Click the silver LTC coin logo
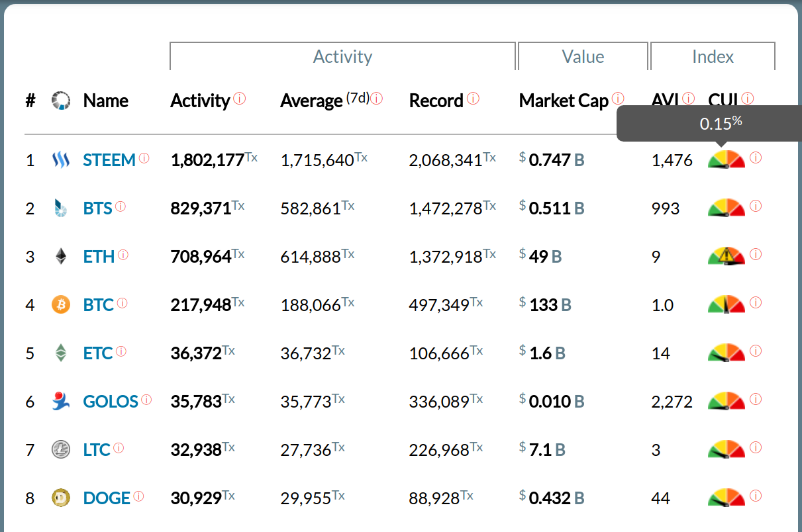 pos(60,450)
